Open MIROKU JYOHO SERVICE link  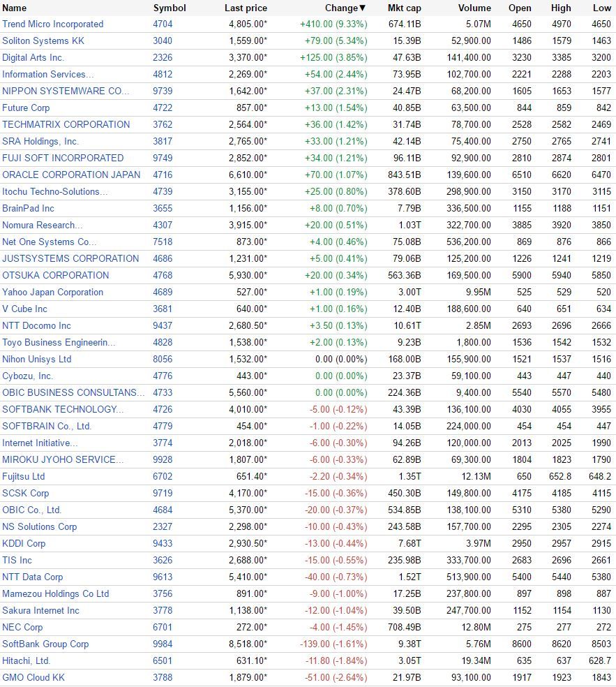tap(63, 459)
